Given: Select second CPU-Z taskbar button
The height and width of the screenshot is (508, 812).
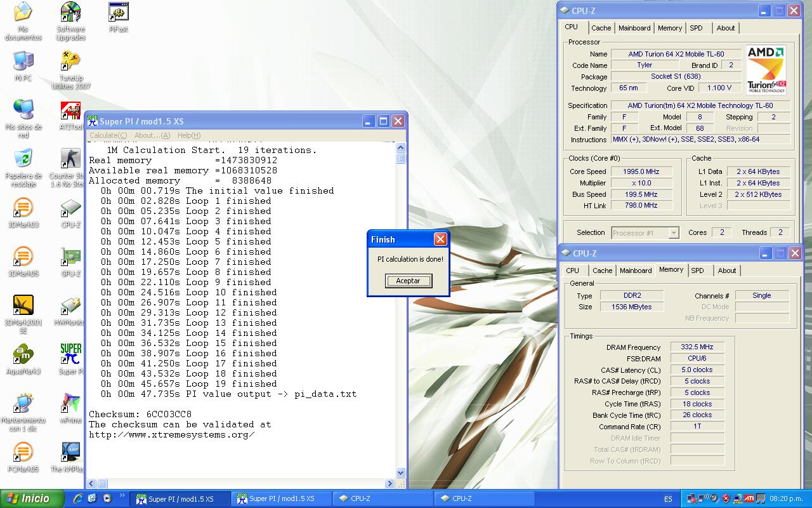Looking at the screenshot, I should tap(484, 498).
